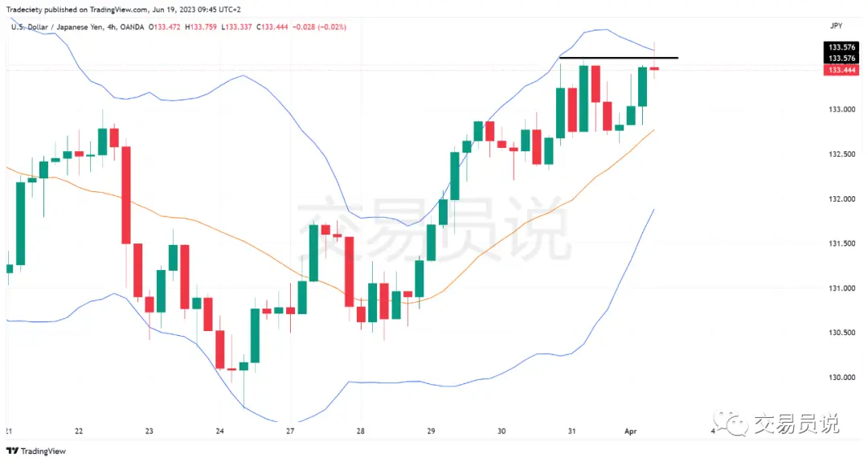Click the Apr month marker on time axis

(630, 431)
